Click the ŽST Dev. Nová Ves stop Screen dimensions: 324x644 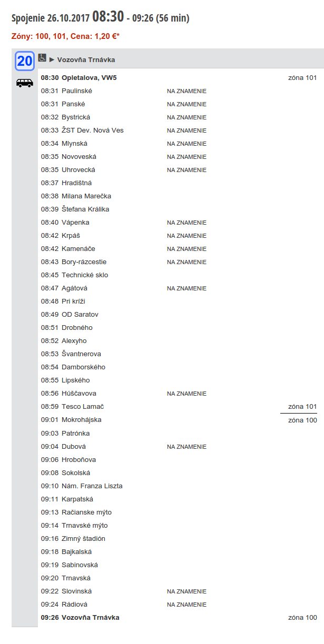pyautogui.click(x=92, y=130)
